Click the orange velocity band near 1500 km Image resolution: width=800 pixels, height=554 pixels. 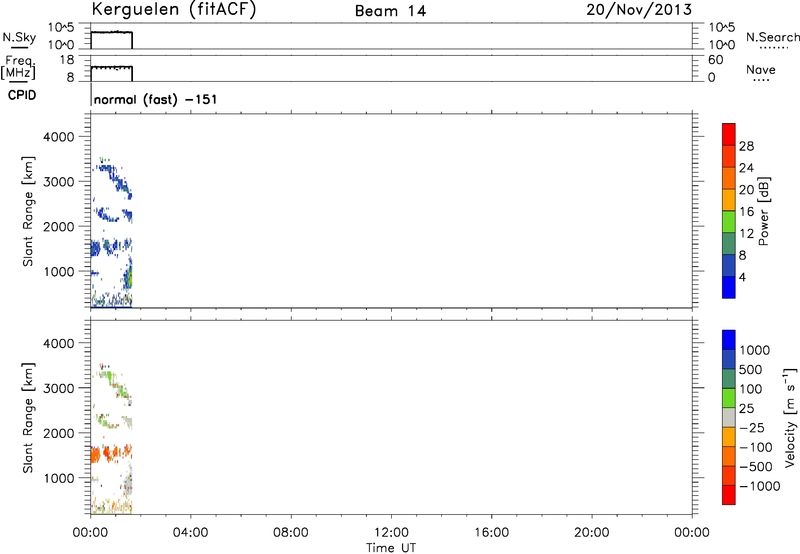(x=111, y=452)
